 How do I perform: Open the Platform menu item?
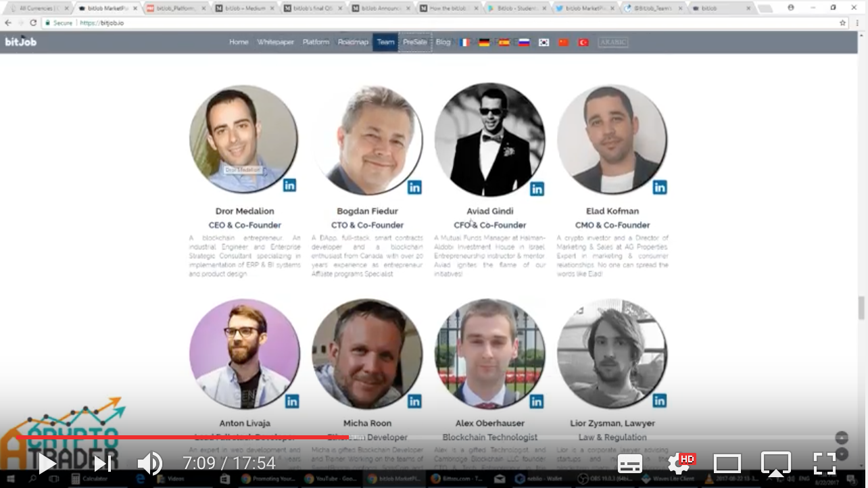[316, 42]
